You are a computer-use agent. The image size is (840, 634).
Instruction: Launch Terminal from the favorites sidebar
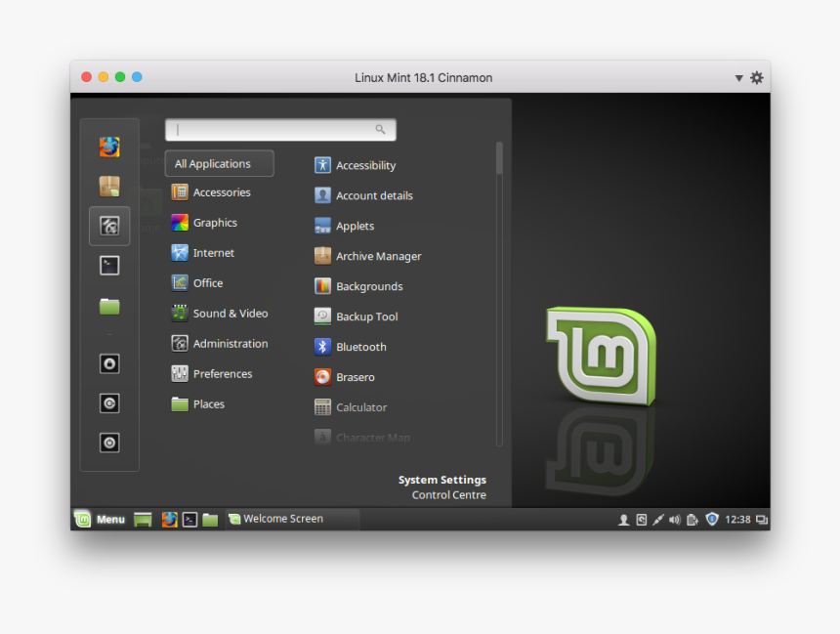109,266
